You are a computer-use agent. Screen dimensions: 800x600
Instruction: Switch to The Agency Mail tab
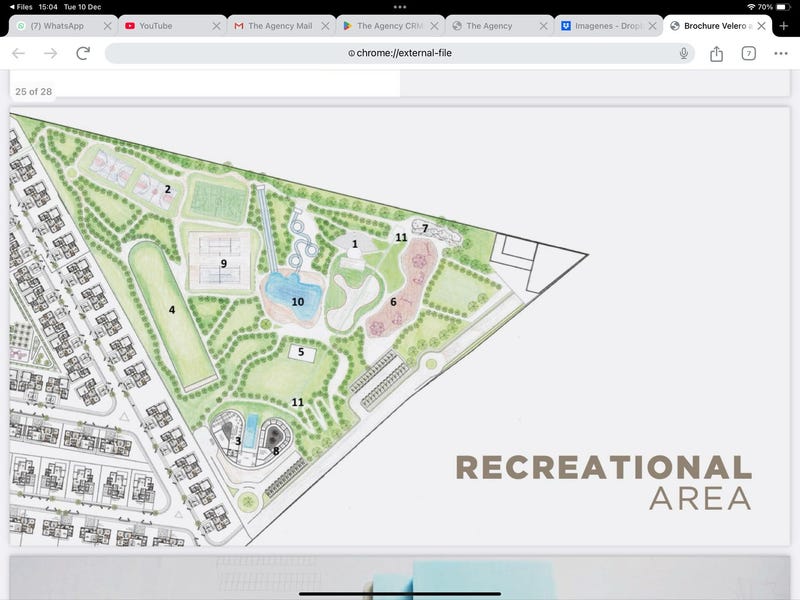279,26
